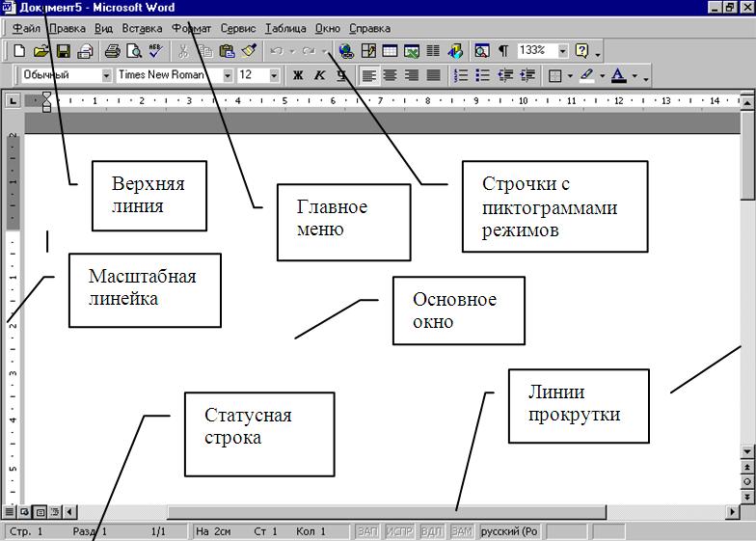This screenshot has width=756, height=541.
Task: Center-align text with the center alignment icon
Action: click(x=391, y=75)
